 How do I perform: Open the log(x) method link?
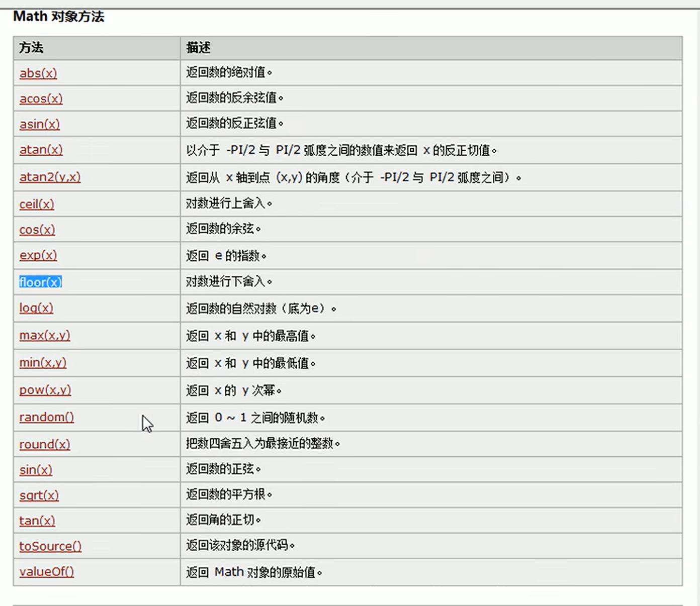pyautogui.click(x=36, y=308)
